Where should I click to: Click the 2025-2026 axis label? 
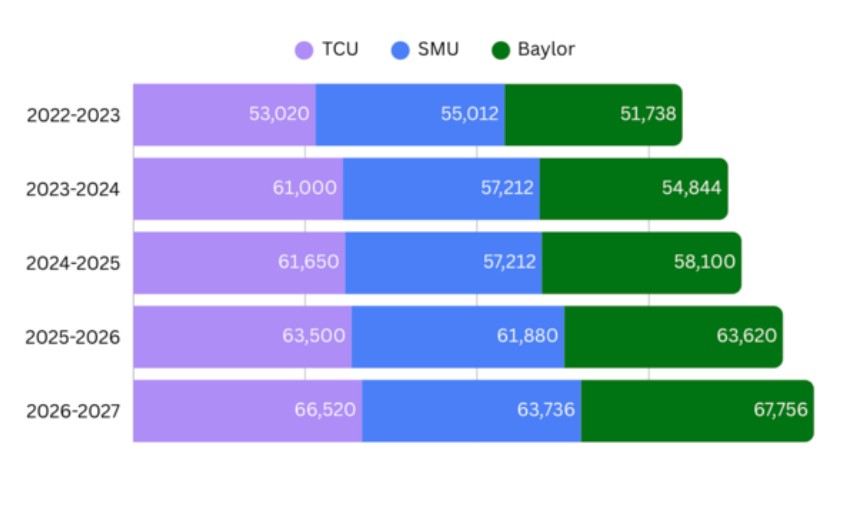73,337
